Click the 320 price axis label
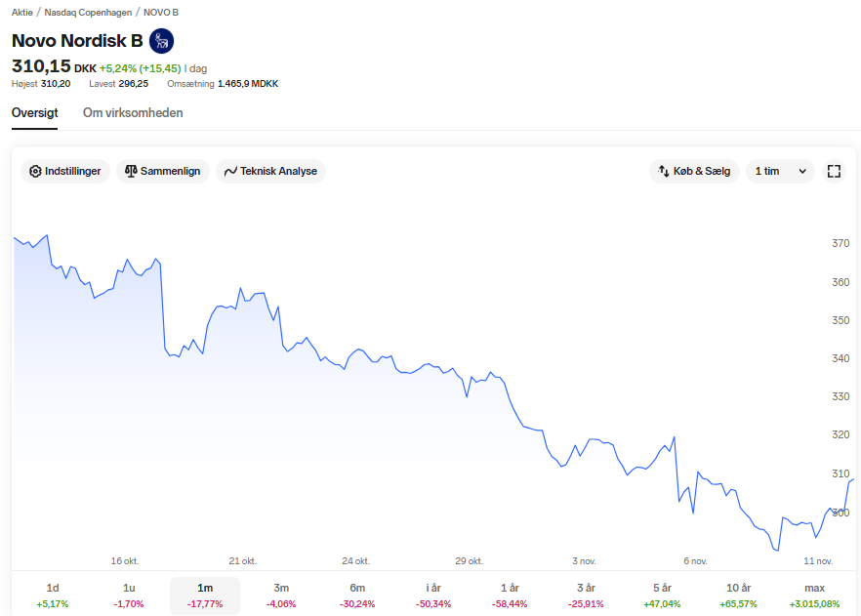861x616 pixels. tap(840, 434)
